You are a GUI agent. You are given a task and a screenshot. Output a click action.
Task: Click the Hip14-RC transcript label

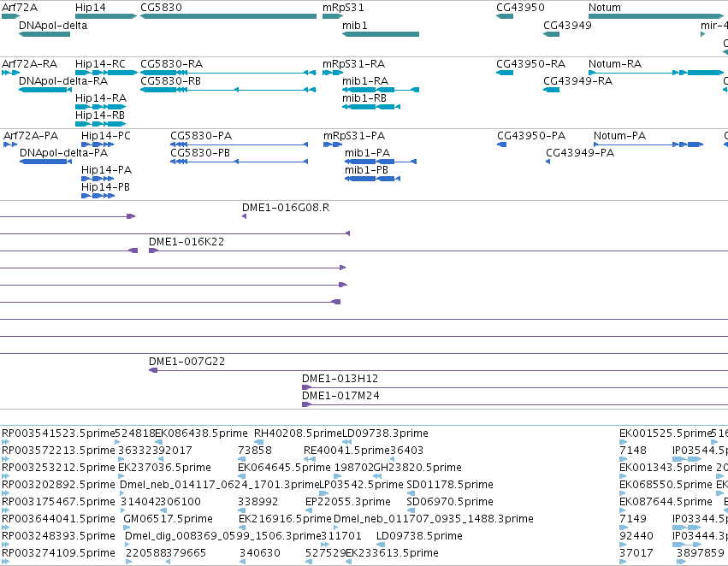click(x=100, y=64)
